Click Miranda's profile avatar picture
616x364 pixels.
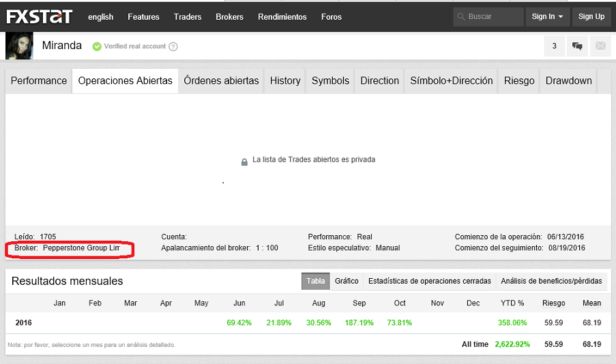[19, 46]
